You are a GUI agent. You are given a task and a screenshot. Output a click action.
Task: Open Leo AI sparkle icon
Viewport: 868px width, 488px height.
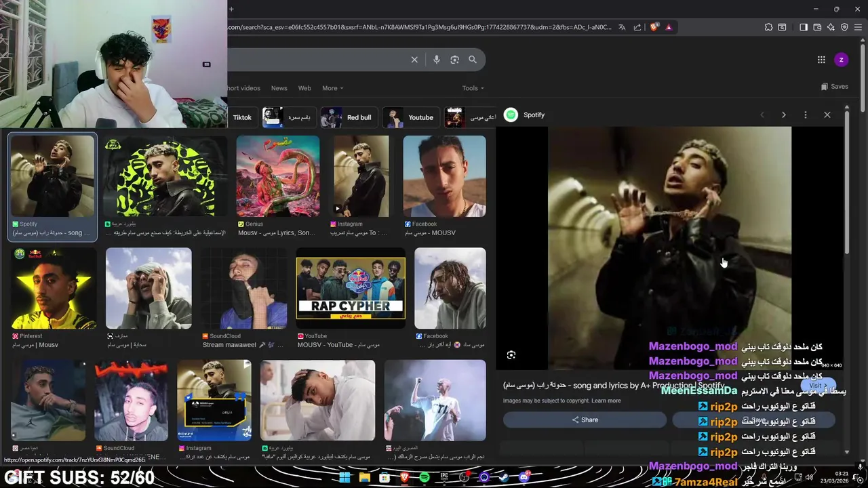(831, 27)
